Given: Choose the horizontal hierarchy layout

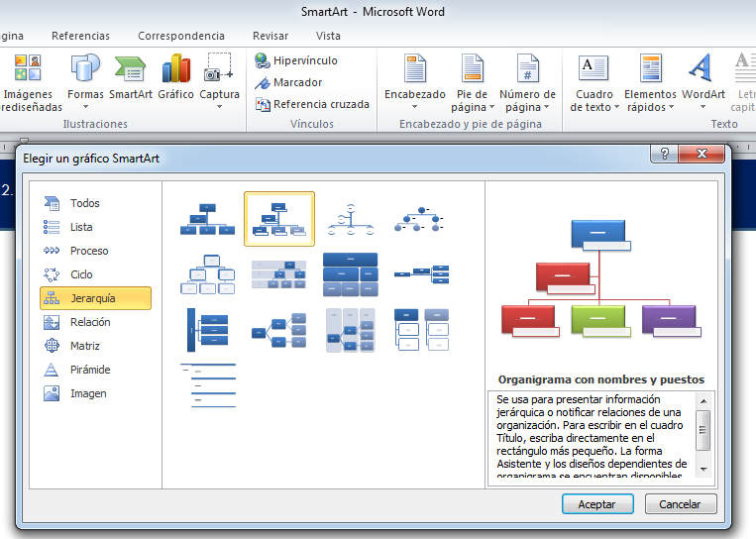Looking at the screenshot, I should 279,330.
